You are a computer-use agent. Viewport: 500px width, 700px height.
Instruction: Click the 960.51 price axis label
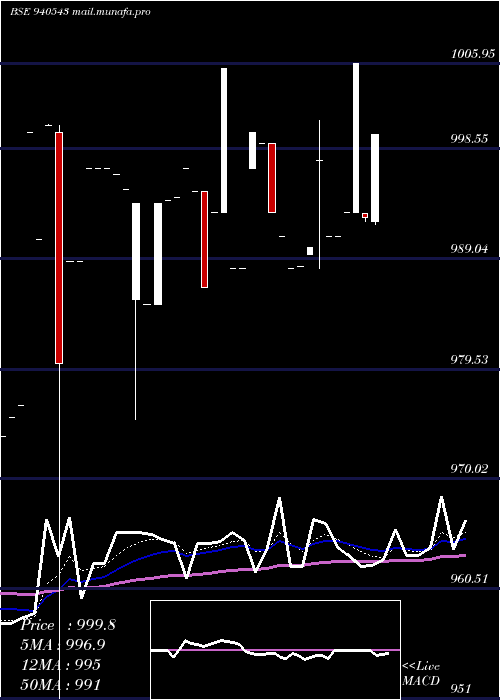click(x=469, y=579)
